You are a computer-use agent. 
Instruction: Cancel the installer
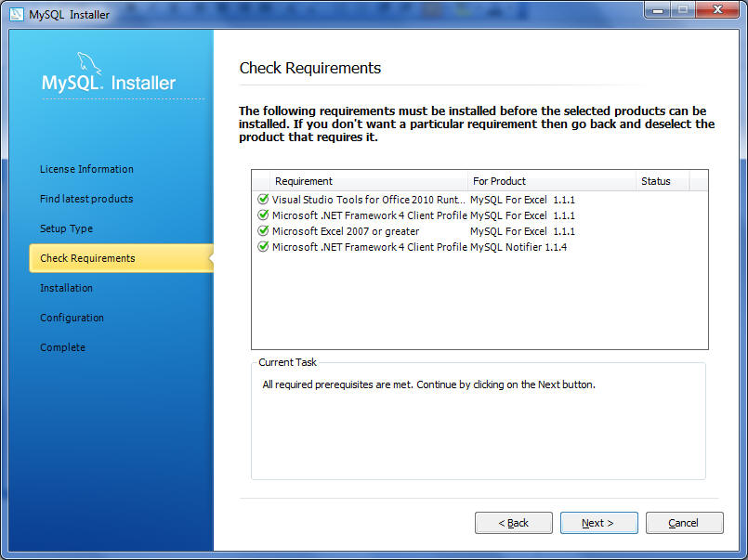(684, 523)
